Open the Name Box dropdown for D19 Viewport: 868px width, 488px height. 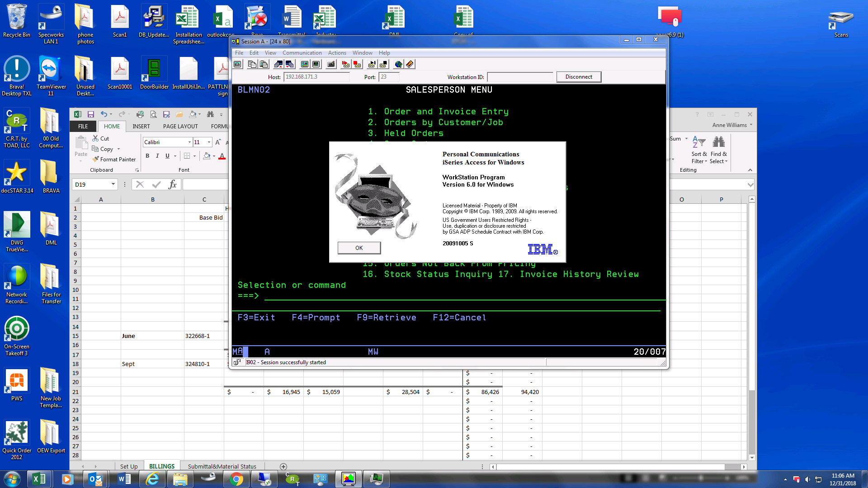(x=113, y=184)
